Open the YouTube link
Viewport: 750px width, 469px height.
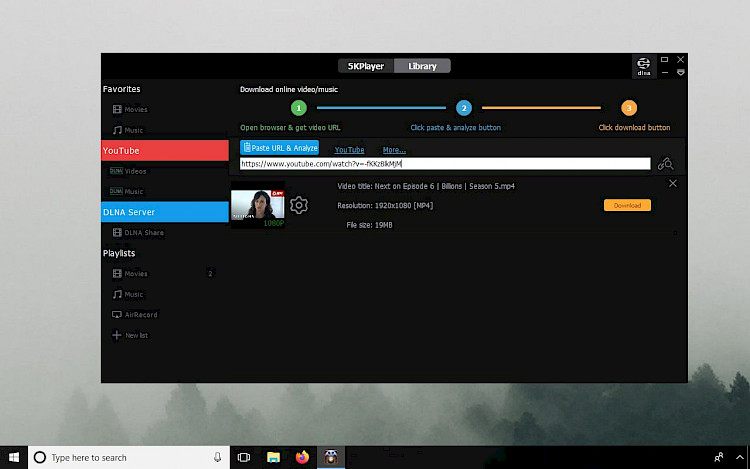pos(349,150)
